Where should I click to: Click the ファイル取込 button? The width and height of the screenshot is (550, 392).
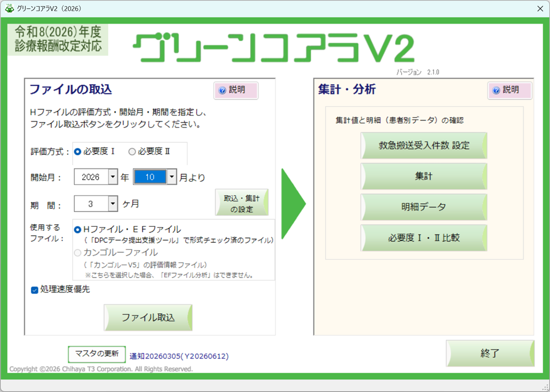pyautogui.click(x=148, y=317)
